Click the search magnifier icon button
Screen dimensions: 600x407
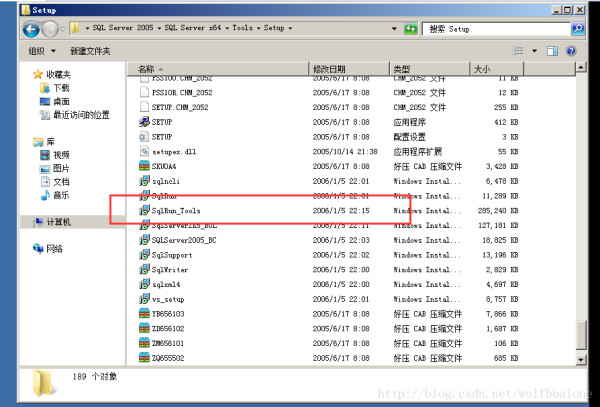577,29
